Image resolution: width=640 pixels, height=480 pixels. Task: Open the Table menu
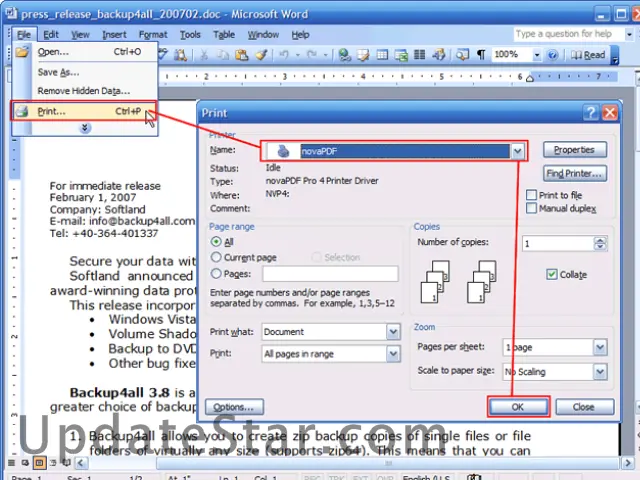pos(224,35)
